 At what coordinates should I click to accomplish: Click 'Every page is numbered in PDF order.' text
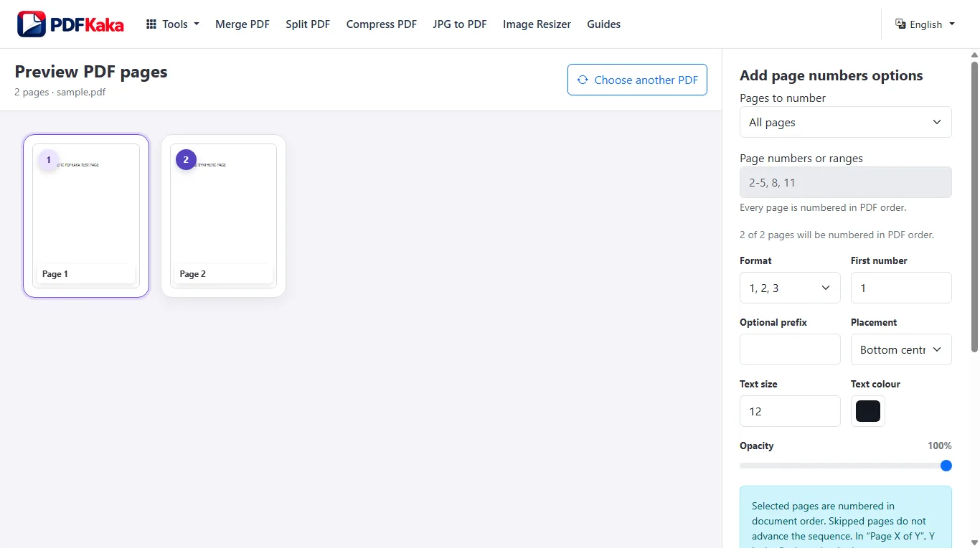click(x=823, y=207)
